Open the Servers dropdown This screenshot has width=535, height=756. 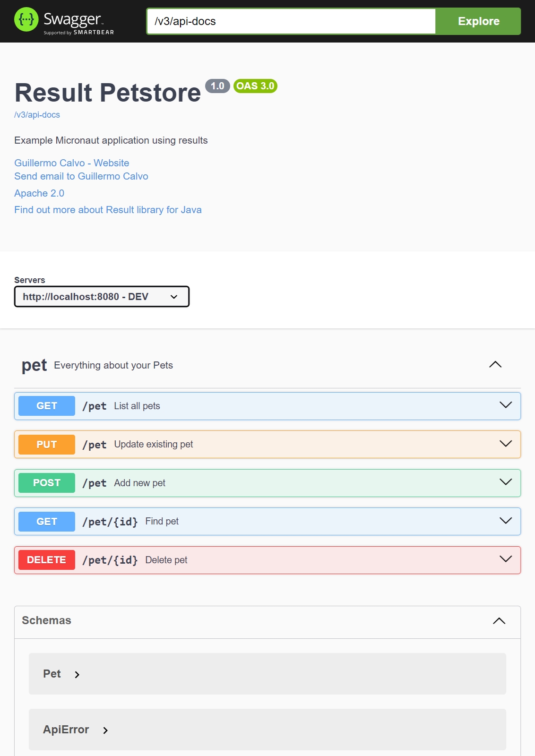pos(102,297)
